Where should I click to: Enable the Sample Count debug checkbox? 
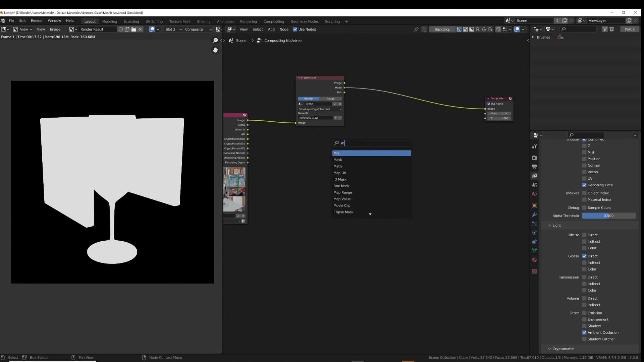pos(584,208)
